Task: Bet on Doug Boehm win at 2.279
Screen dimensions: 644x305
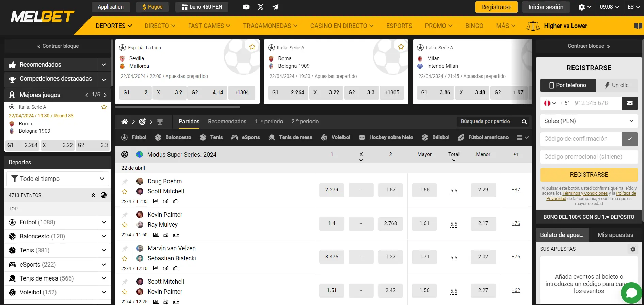Action: click(332, 190)
